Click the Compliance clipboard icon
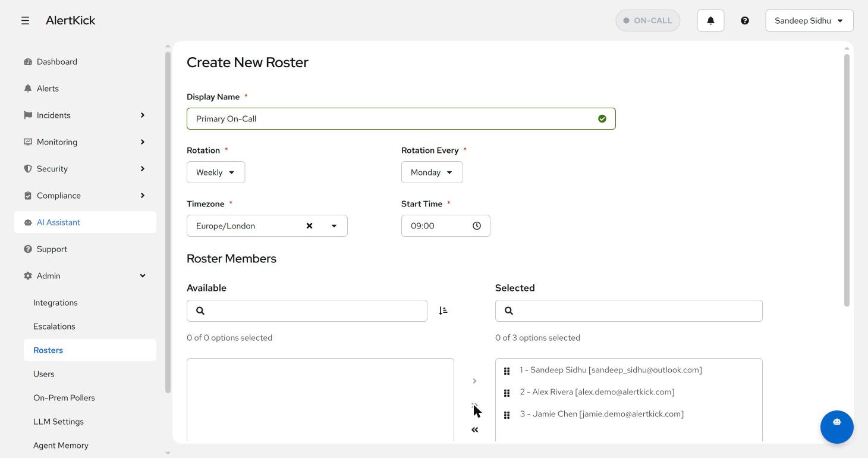 28,196
